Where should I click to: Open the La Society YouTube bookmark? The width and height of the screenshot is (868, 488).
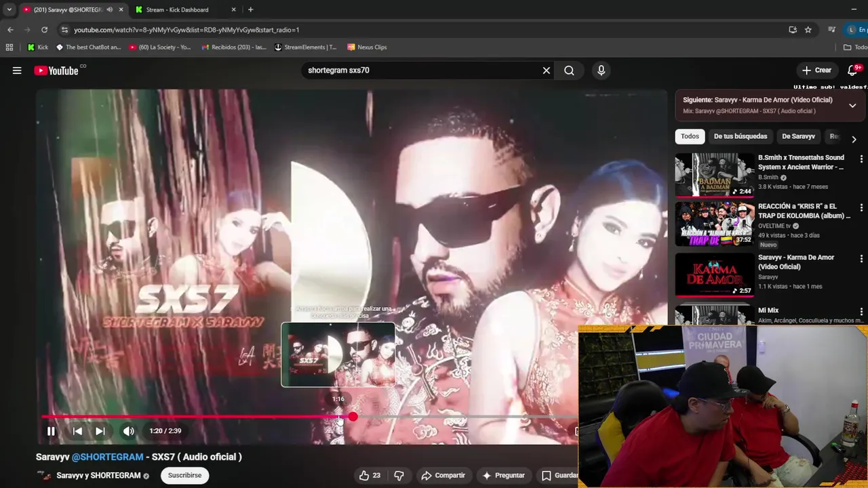pos(159,47)
